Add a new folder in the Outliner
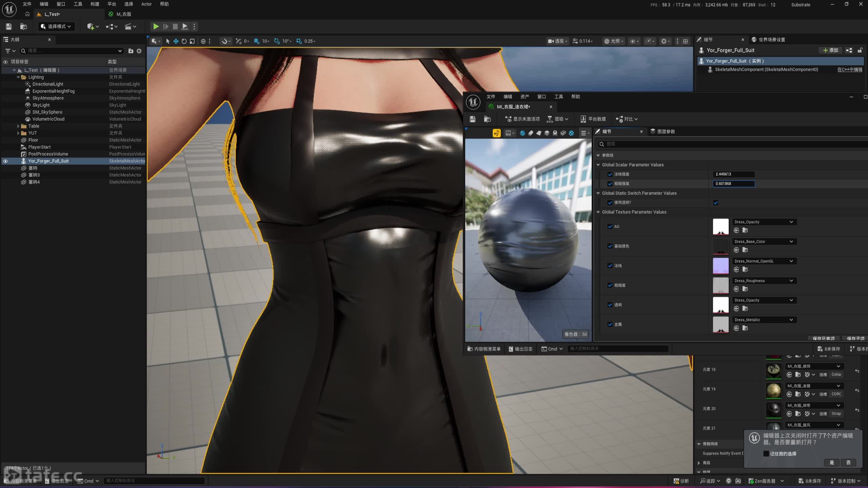This screenshot has height=488, width=868. (x=131, y=51)
